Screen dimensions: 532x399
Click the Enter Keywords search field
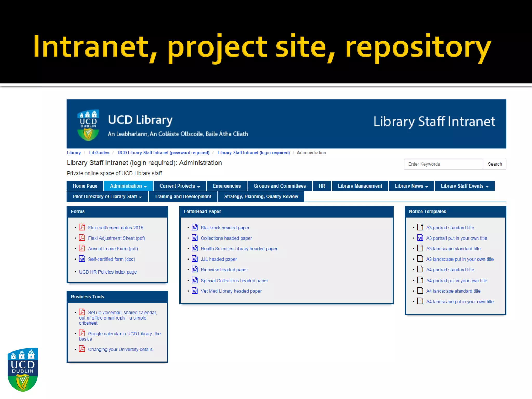pyautogui.click(x=444, y=164)
